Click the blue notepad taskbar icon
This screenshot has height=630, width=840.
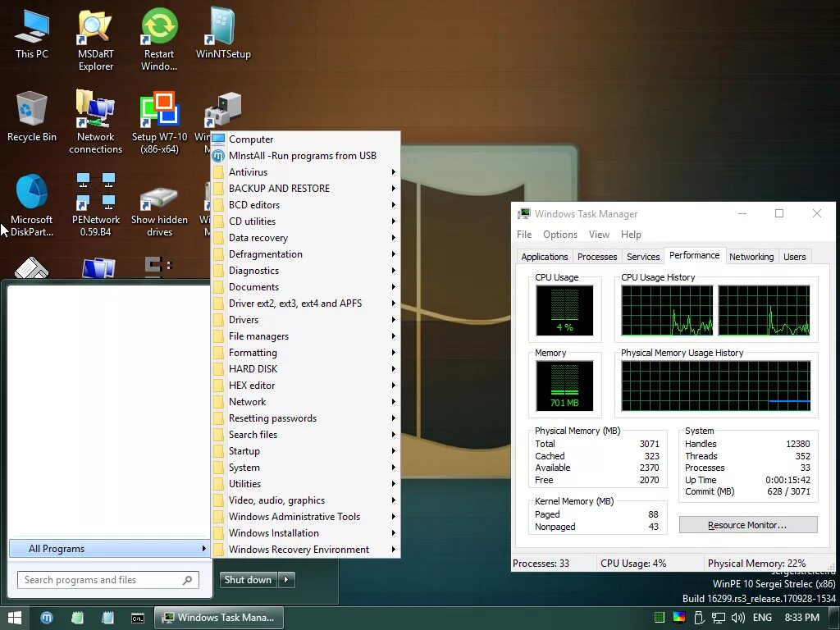point(107,618)
